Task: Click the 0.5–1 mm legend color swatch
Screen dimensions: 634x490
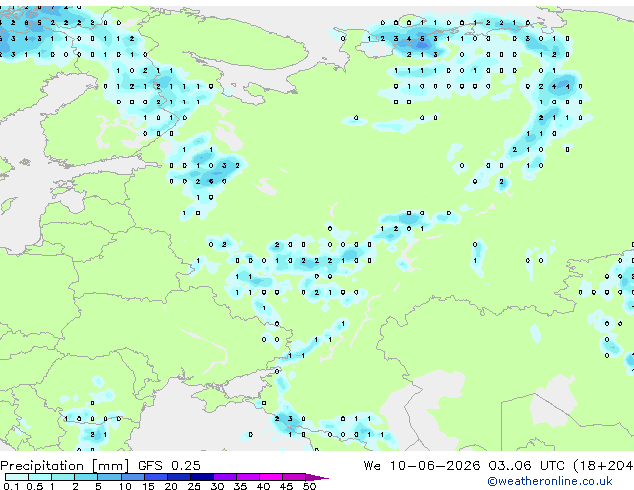Action: 40,477
